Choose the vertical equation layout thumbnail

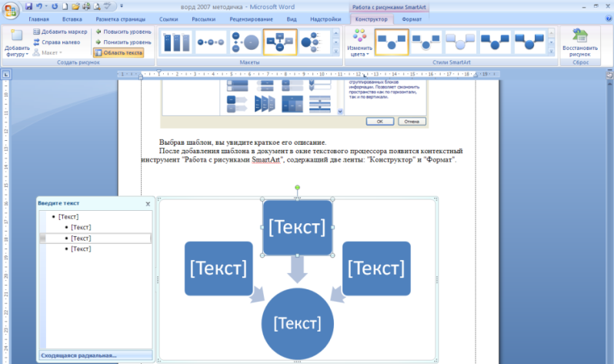pyautogui.click(x=245, y=42)
